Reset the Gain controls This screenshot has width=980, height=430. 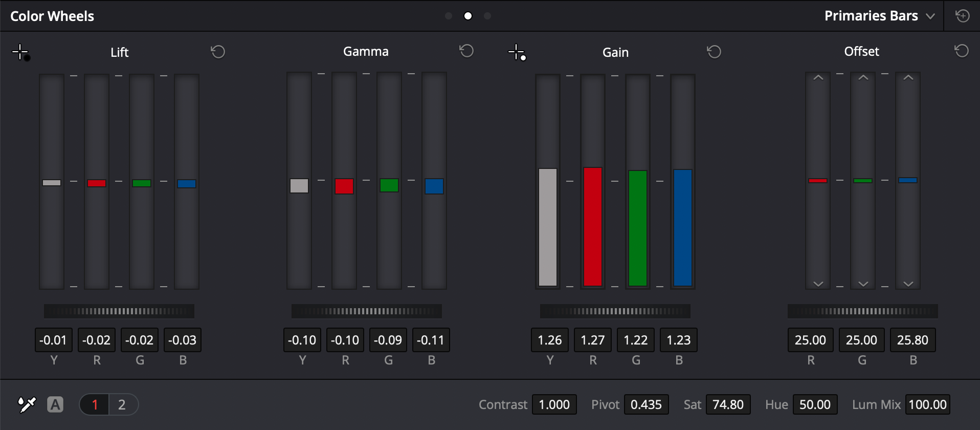point(714,52)
